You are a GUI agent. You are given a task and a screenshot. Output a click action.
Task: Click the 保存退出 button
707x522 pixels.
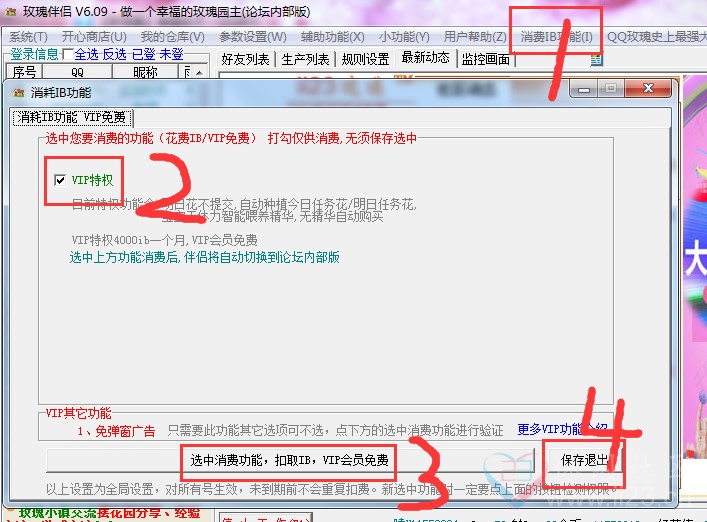tap(585, 460)
